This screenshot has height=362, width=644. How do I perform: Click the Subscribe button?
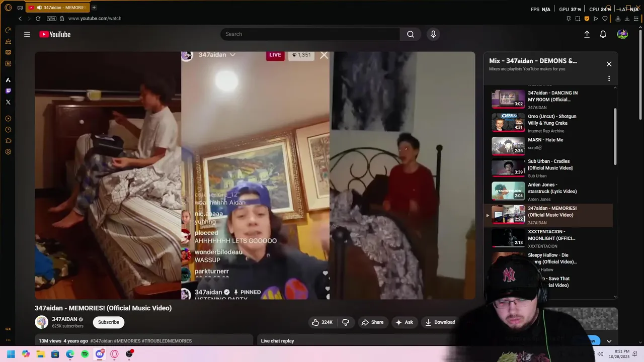click(109, 322)
